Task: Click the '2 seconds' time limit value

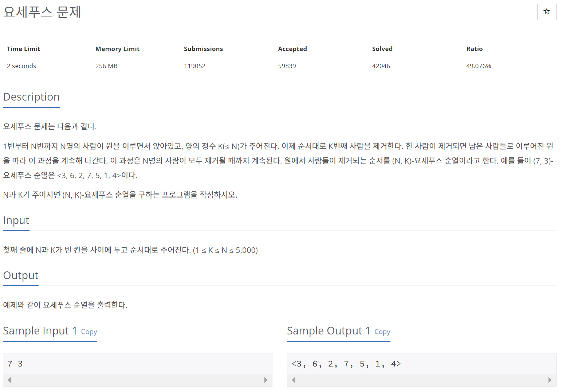Action: pos(21,66)
